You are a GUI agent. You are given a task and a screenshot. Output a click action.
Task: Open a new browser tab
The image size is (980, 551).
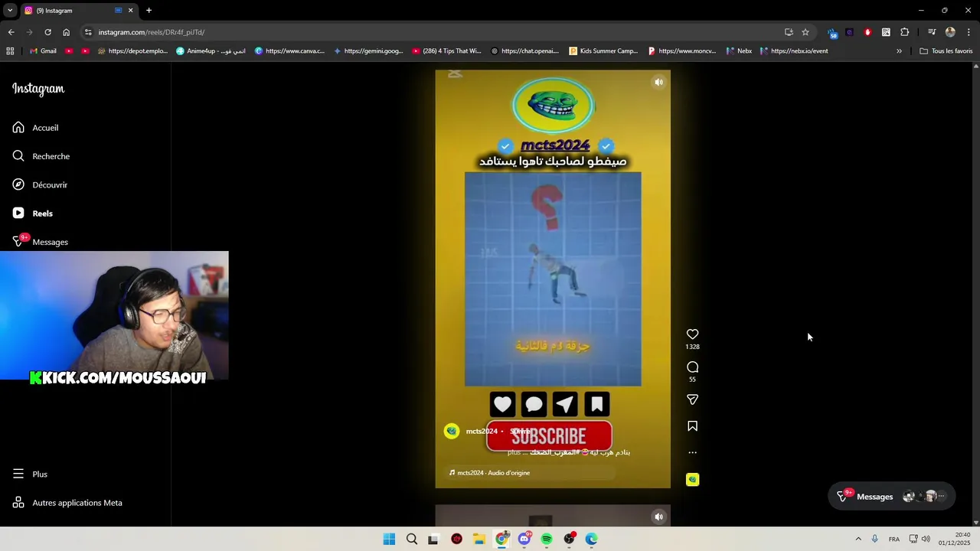click(x=149, y=11)
